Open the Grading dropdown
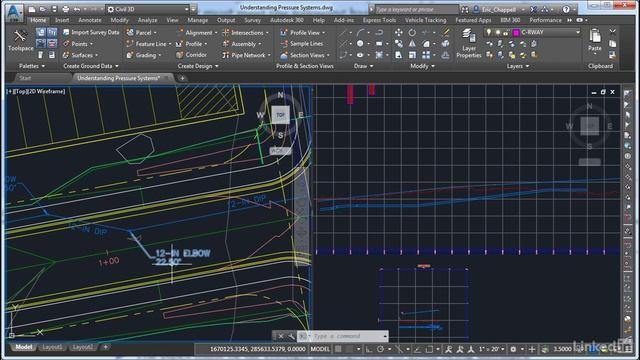 coord(144,55)
